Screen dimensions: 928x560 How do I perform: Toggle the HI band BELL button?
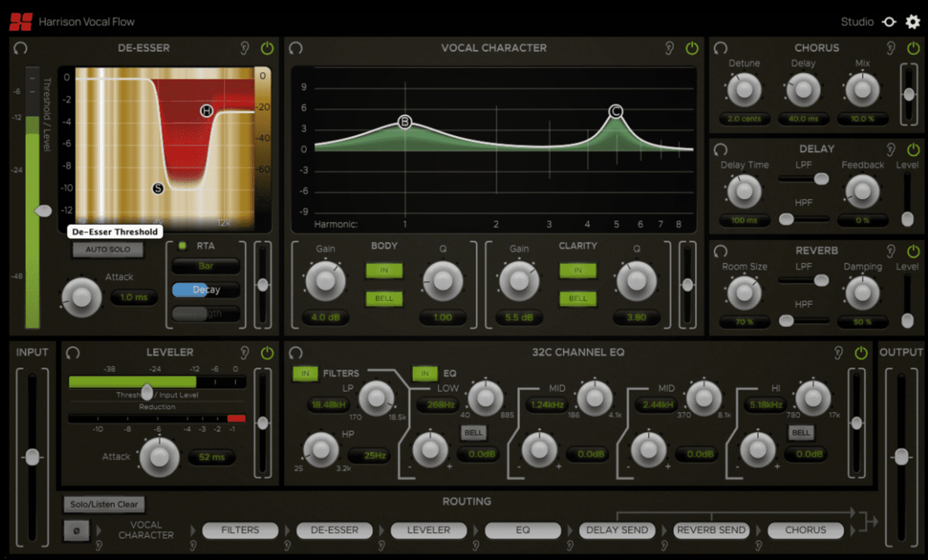coord(801,432)
